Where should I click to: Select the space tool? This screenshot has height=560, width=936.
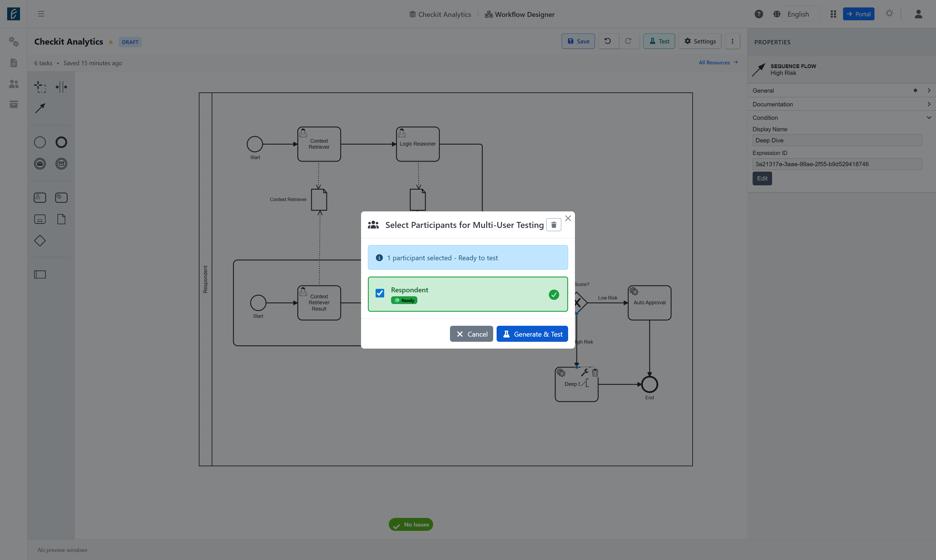61,87
